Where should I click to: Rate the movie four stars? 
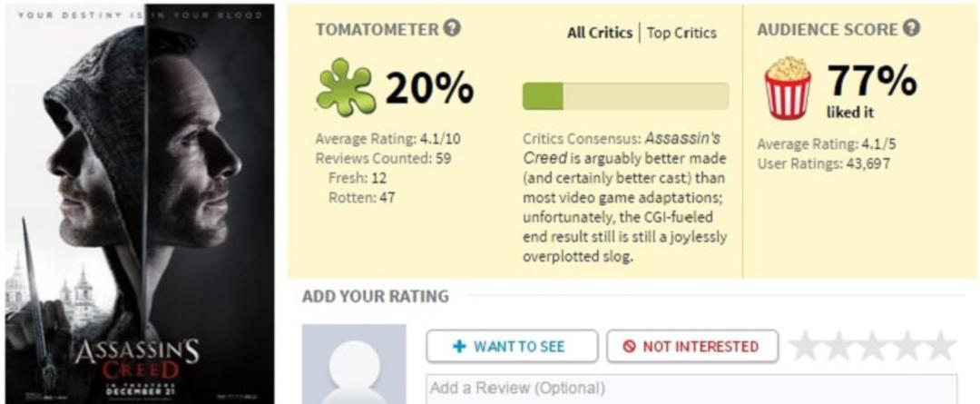pyautogui.click(x=906, y=347)
